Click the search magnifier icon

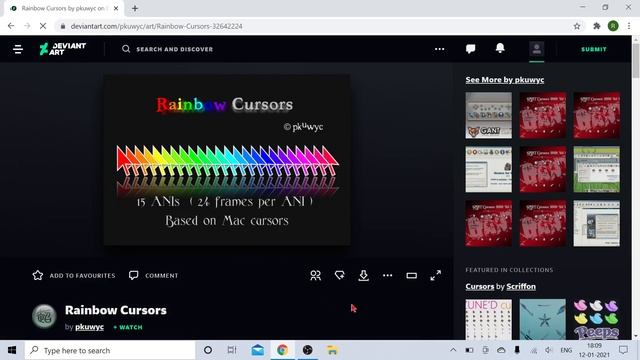pos(126,49)
